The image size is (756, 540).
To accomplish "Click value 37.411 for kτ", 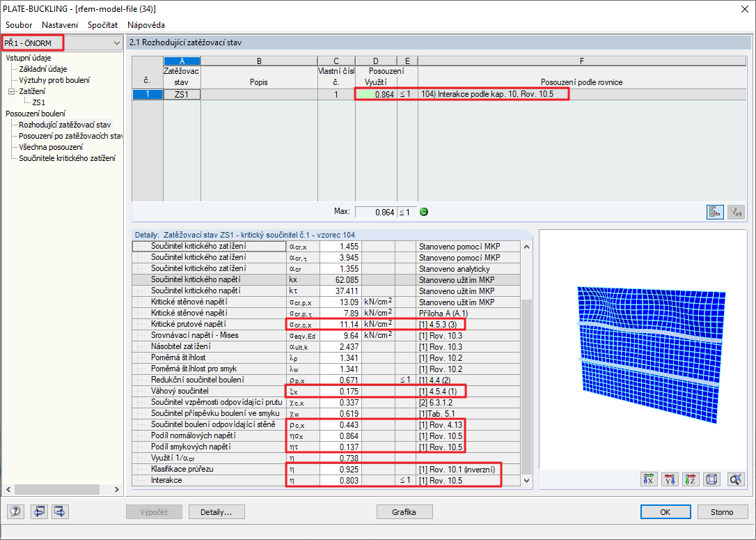I will (x=340, y=291).
